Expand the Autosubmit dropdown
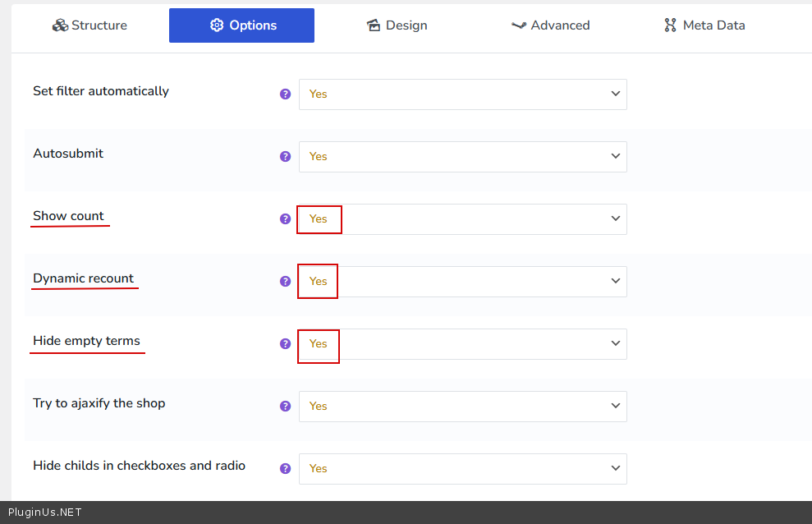Screen dimensions: 812x524 (462, 157)
